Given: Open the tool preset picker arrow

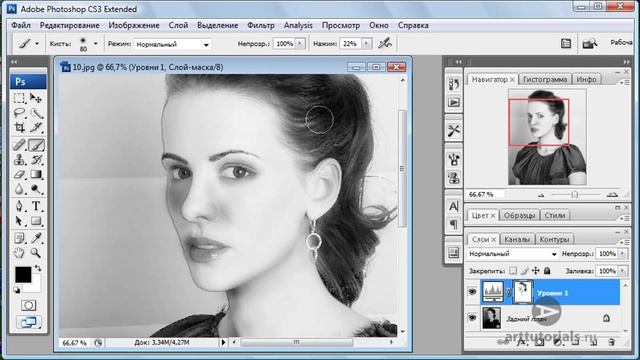Looking at the screenshot, I should pos(37,44).
